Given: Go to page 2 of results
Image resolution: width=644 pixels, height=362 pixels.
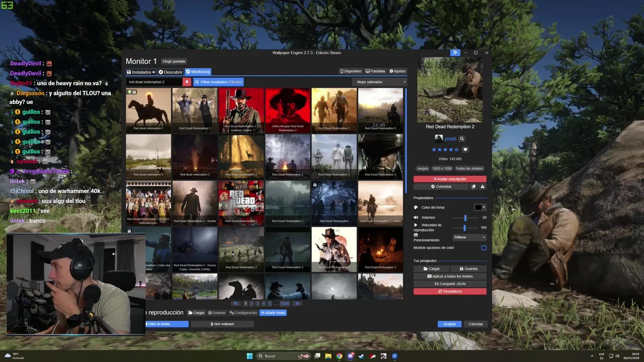Looking at the screenshot, I should click(x=252, y=304).
